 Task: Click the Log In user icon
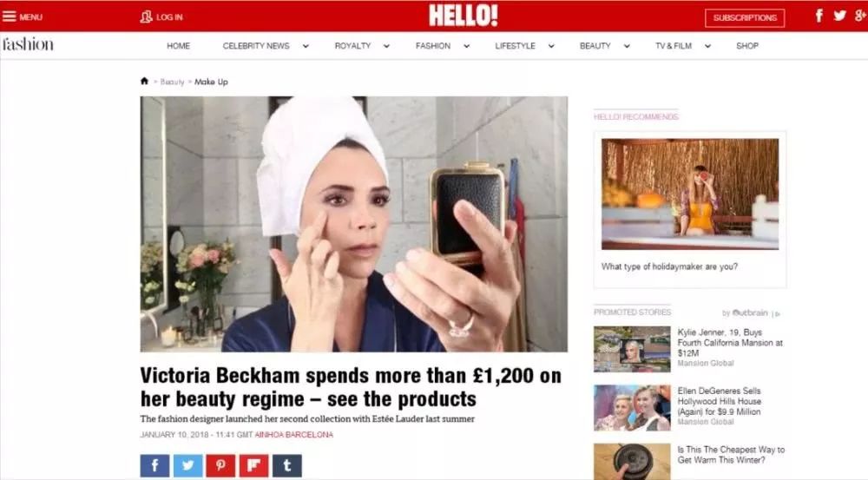click(x=146, y=16)
